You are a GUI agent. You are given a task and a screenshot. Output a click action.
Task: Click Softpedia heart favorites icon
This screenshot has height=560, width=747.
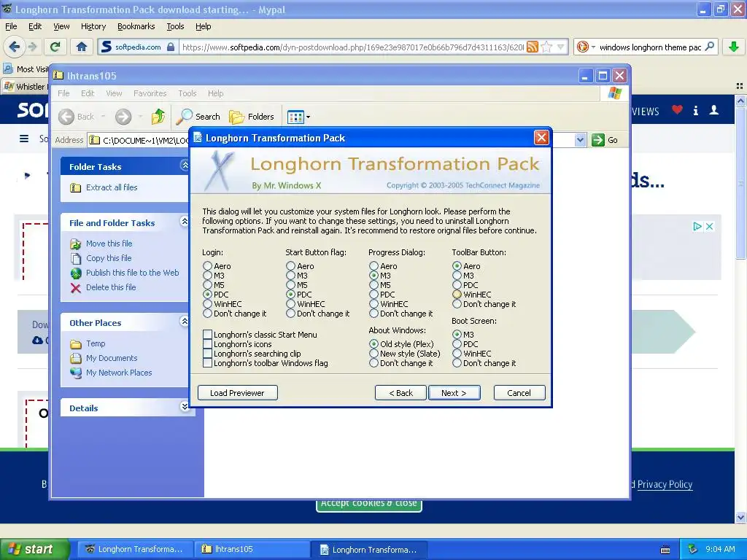pyautogui.click(x=677, y=110)
